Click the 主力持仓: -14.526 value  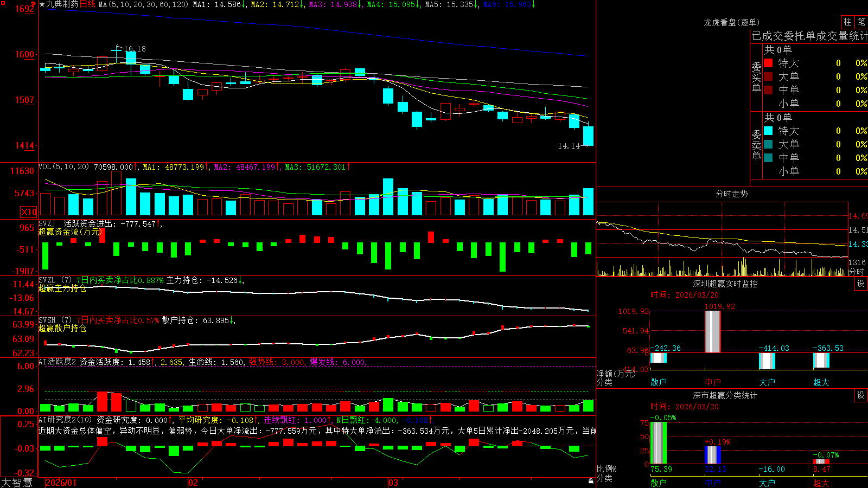(205, 280)
